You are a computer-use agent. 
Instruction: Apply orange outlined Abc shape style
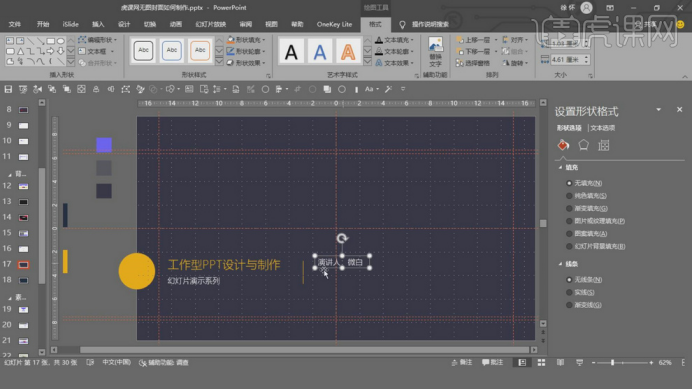(x=200, y=50)
